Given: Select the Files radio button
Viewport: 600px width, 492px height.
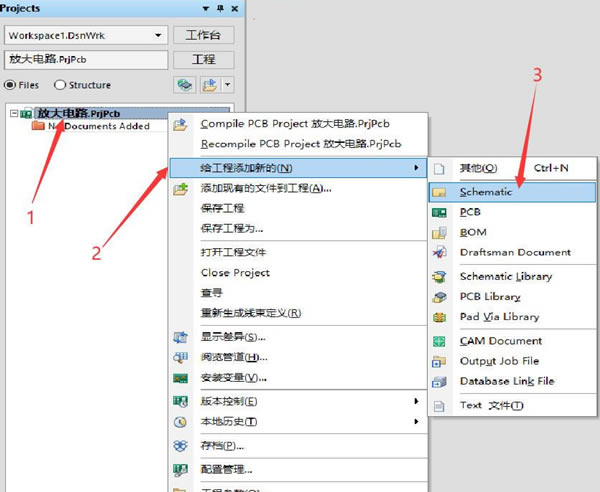Looking at the screenshot, I should click(x=12, y=85).
